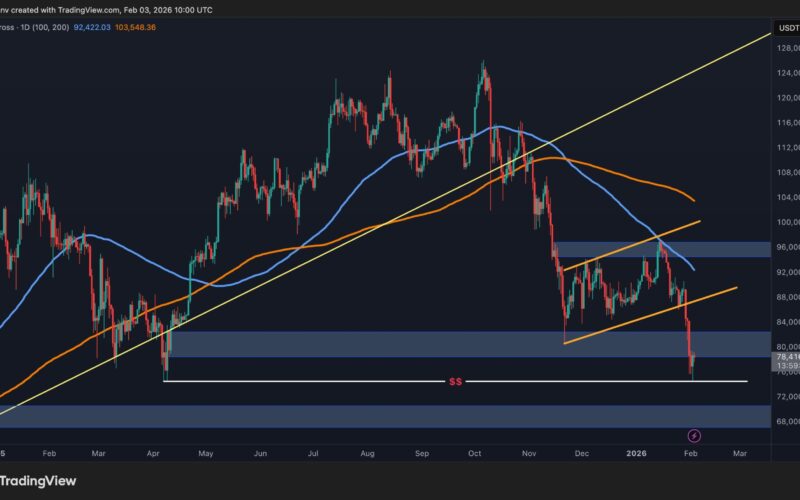The width and height of the screenshot is (800, 500).
Task: Click the 2026 label on time axis
Action: (641, 453)
